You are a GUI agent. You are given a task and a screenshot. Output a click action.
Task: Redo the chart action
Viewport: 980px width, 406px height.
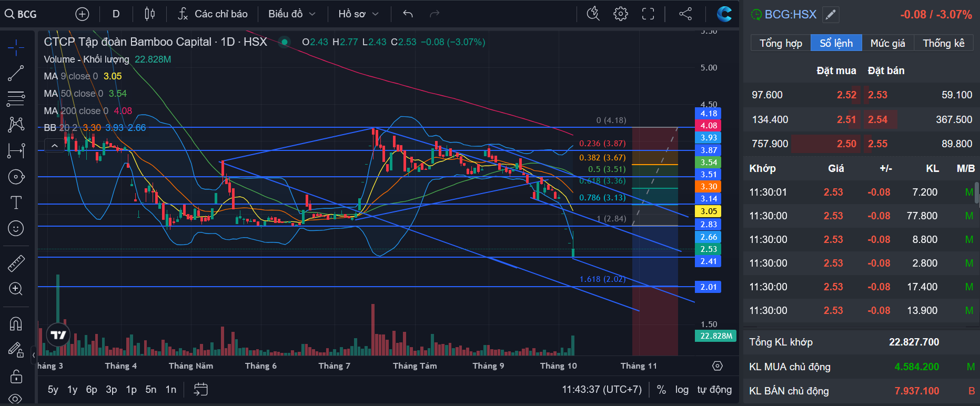pyautogui.click(x=435, y=14)
